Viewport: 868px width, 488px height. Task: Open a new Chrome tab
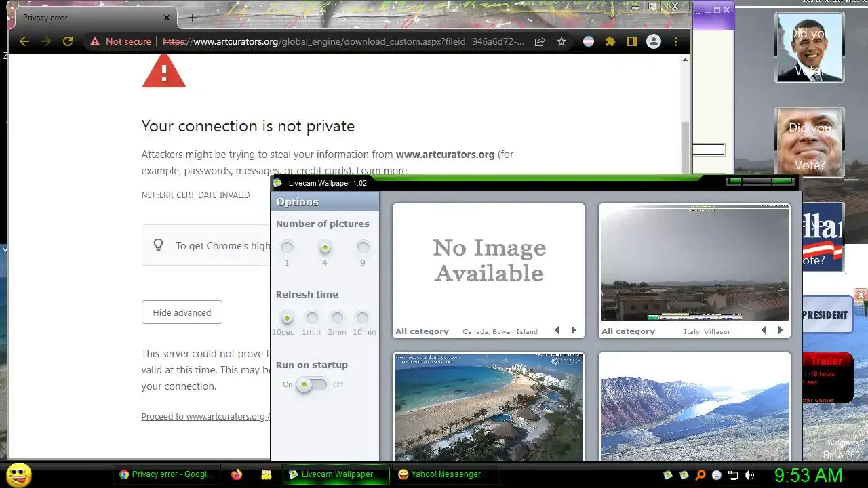pos(193,18)
